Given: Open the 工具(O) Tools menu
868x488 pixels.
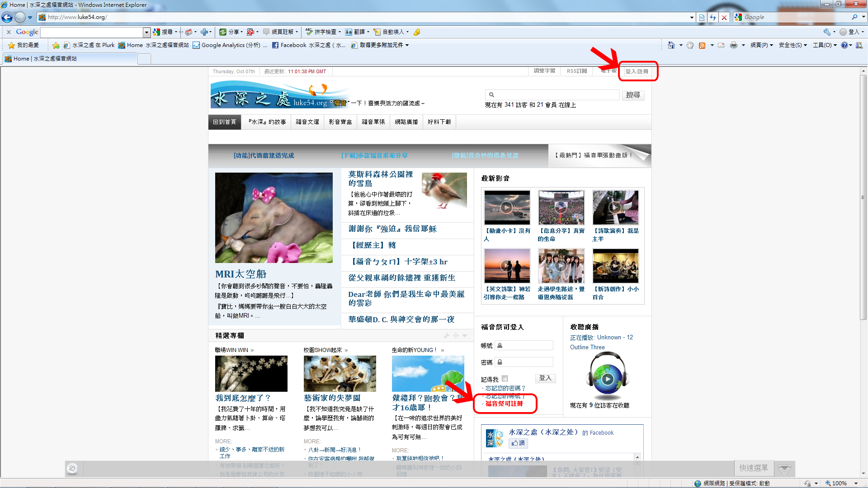Looking at the screenshot, I should click(x=825, y=45).
